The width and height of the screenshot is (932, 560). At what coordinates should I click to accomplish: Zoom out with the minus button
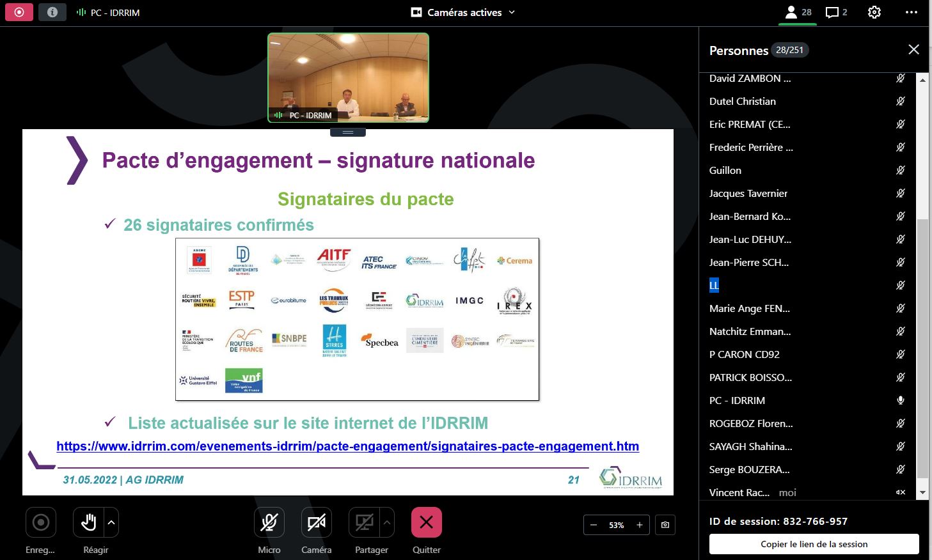tap(594, 525)
